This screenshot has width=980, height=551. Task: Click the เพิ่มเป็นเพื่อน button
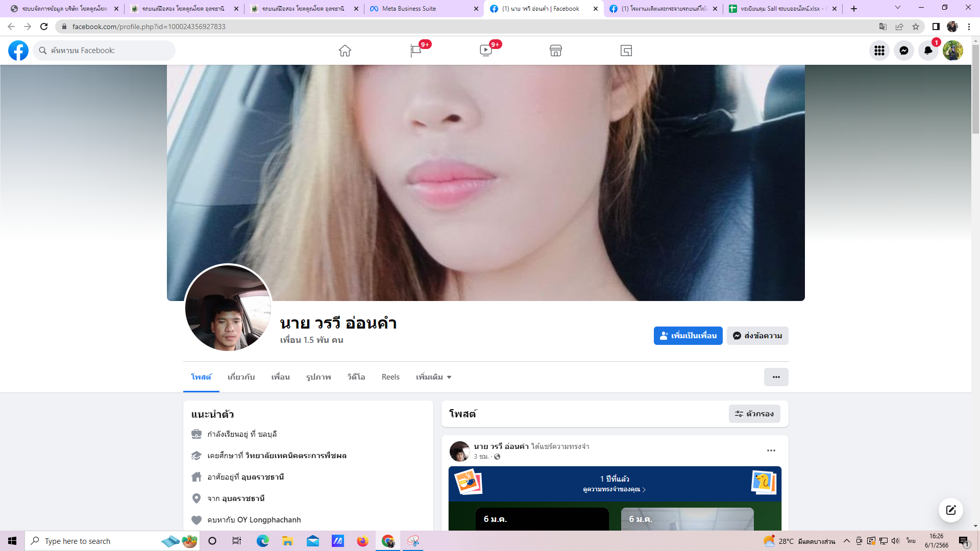[688, 336]
